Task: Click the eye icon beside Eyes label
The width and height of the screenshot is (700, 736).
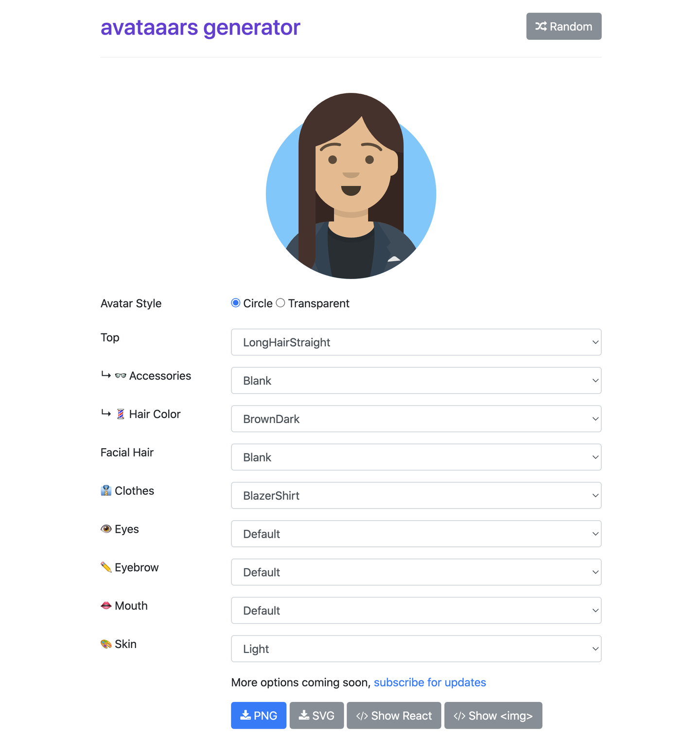Action: tap(106, 529)
